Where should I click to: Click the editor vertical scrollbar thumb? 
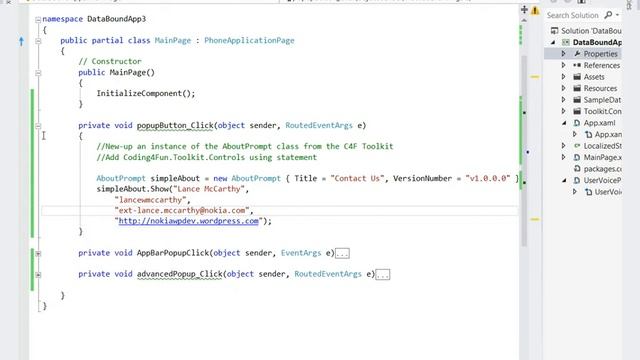[524, 151]
